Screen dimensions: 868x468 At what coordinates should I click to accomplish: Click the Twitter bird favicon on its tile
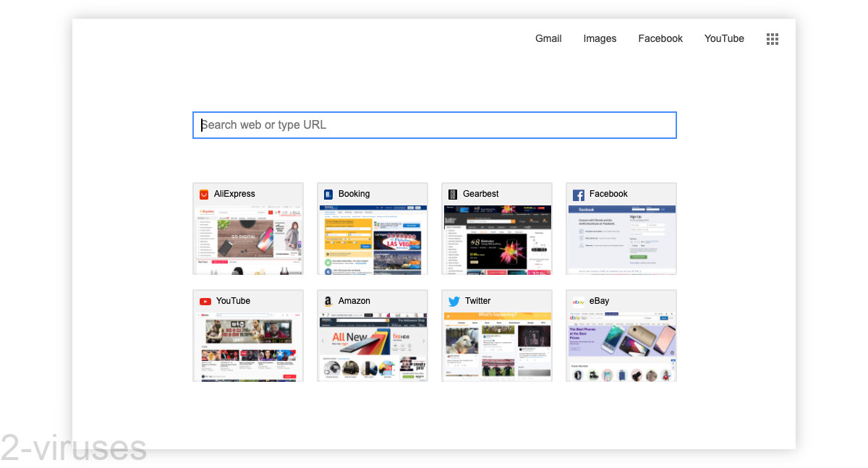click(x=453, y=301)
